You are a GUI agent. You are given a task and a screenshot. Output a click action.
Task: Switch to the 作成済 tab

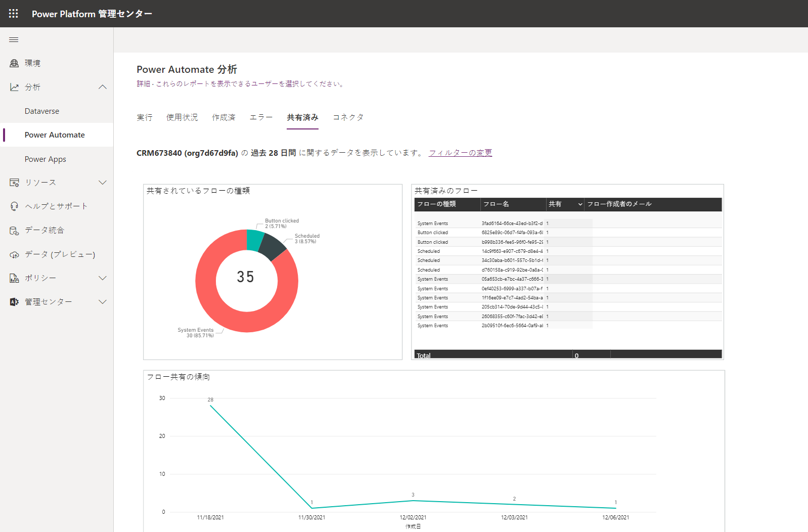(223, 117)
